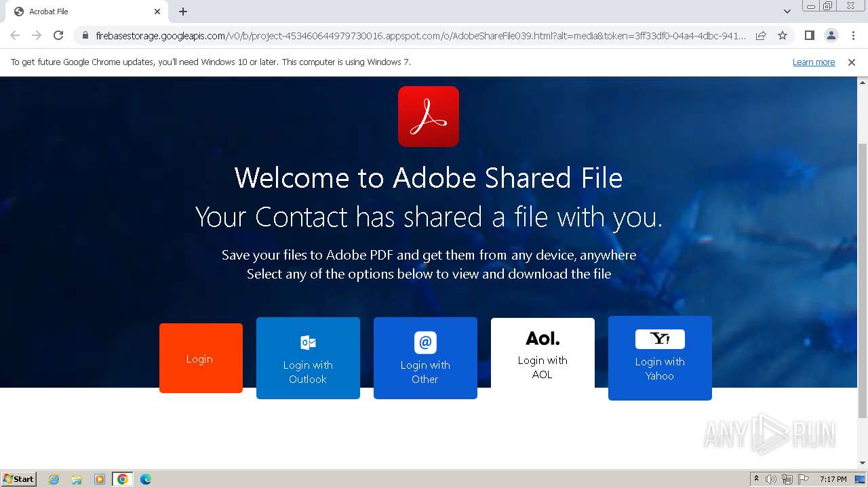Click the 7:17 PM clock
The height and width of the screenshot is (488, 868).
[833, 479]
